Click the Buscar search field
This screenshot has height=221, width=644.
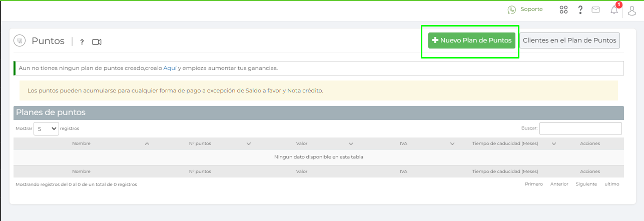click(x=580, y=128)
